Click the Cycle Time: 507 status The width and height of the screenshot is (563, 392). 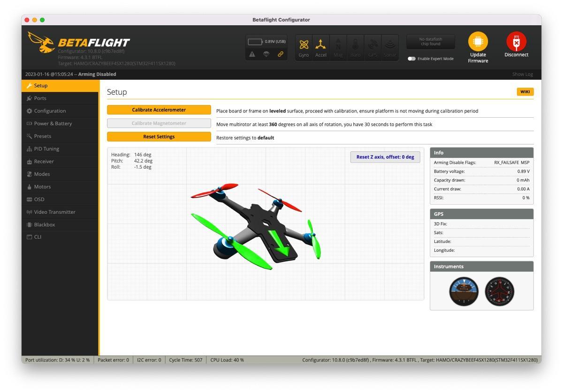pyautogui.click(x=186, y=360)
